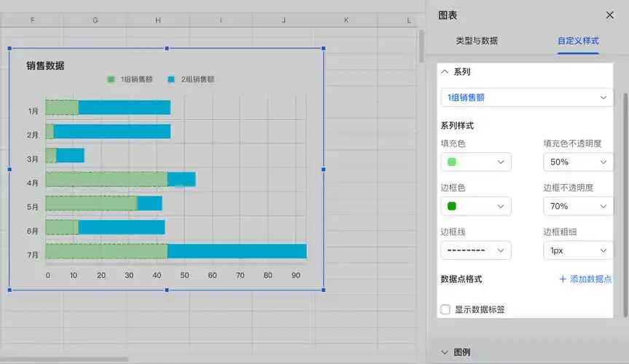Click the chart's top-center resize handle
The height and width of the screenshot is (364, 629).
coord(167,48)
